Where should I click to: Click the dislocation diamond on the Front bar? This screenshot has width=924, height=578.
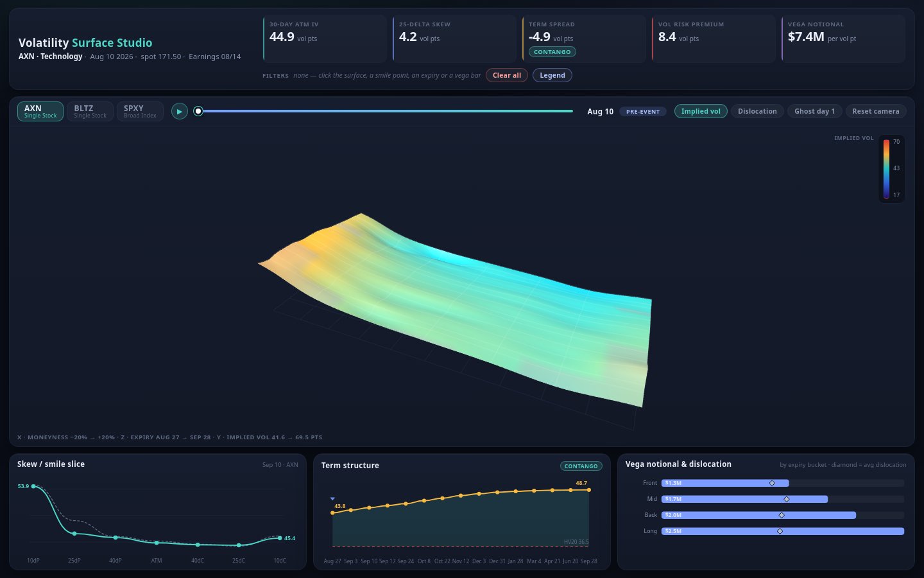772,483
